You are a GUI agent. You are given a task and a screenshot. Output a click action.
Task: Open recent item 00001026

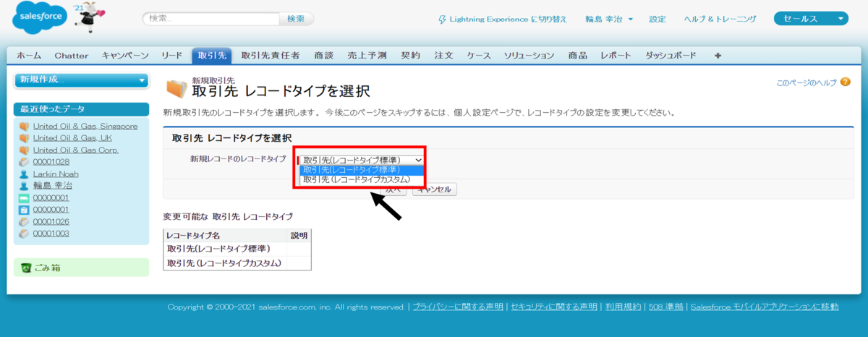click(51, 222)
